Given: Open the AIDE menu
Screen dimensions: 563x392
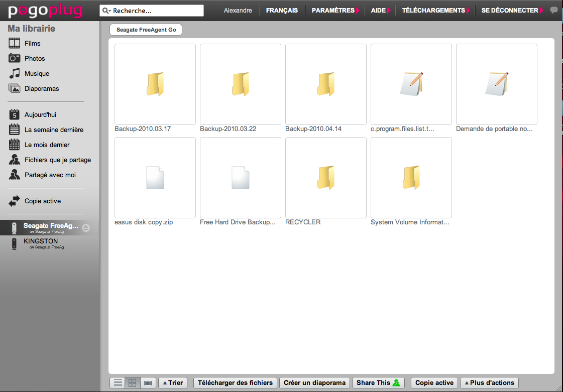Looking at the screenshot, I should (x=381, y=11).
